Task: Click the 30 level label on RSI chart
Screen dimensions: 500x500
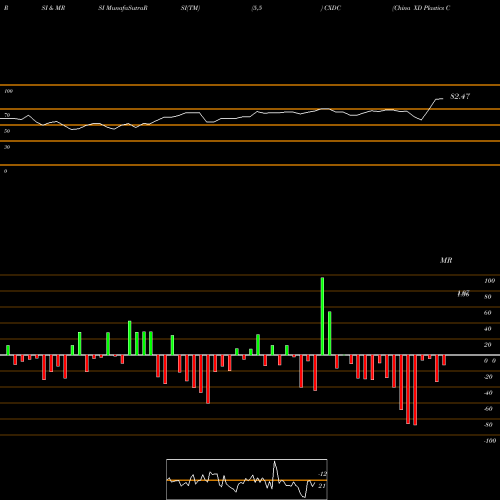Action: coord(7,147)
